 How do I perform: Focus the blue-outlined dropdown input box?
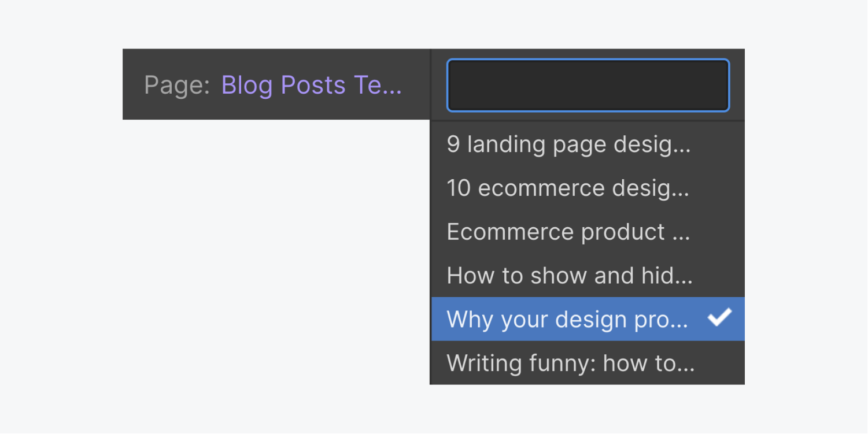(x=588, y=85)
